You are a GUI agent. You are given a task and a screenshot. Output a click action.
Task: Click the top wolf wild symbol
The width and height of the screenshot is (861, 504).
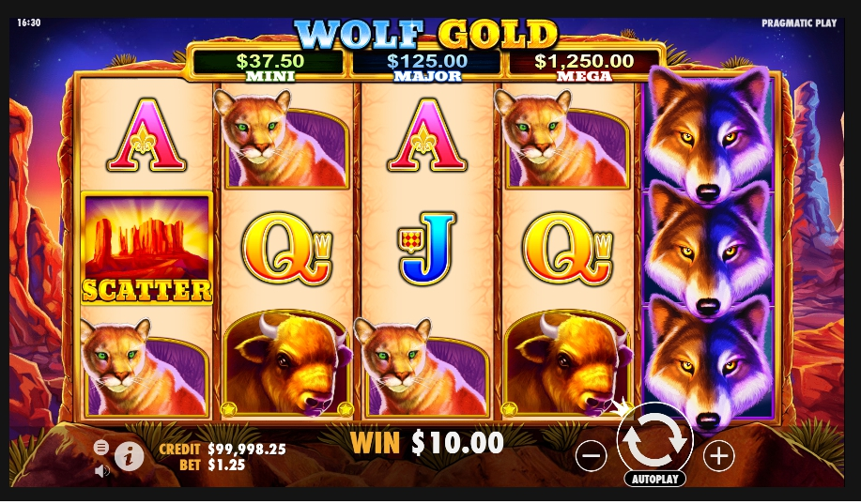click(708, 134)
